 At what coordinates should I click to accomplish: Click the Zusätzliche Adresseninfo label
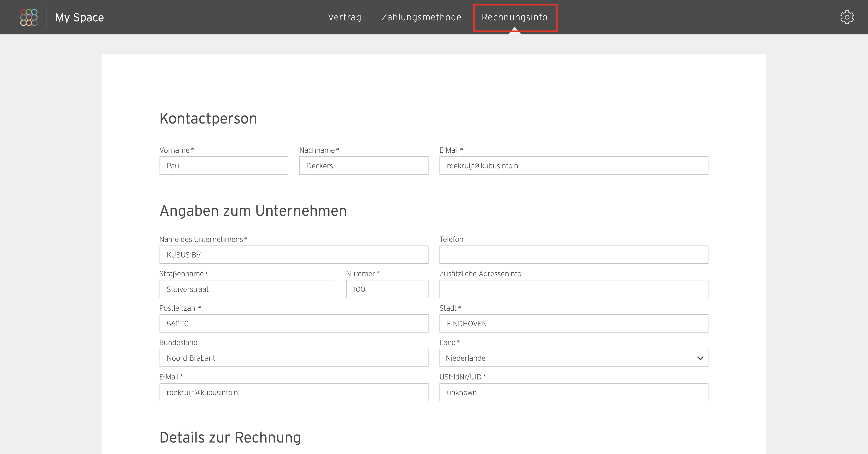pos(480,273)
